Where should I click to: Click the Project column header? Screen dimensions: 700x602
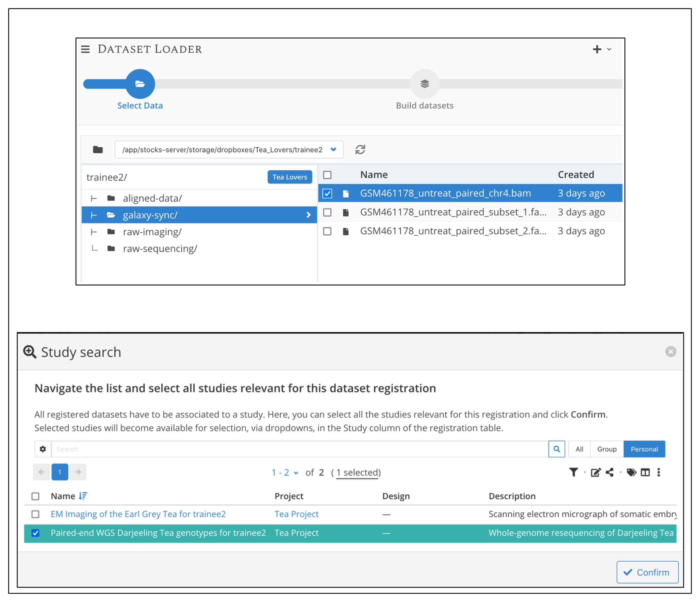tap(289, 496)
